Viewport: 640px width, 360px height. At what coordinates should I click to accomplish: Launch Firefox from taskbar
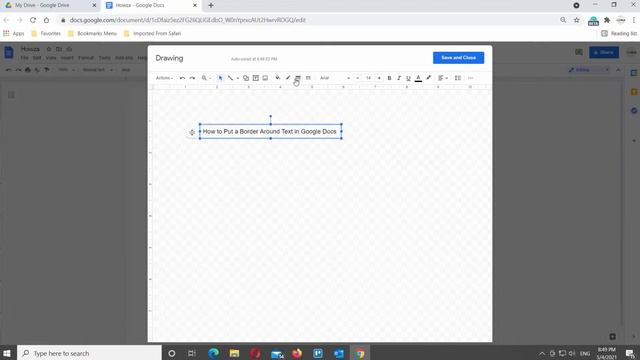tap(297, 353)
